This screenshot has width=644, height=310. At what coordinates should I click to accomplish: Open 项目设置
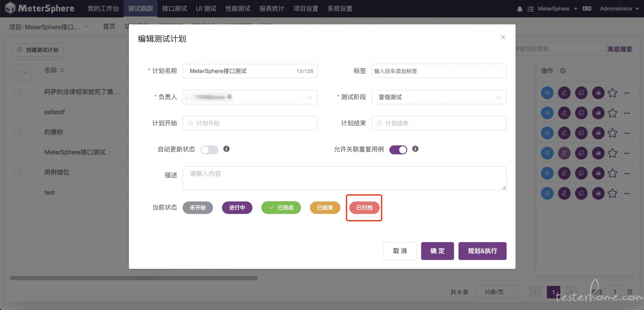coord(306,9)
